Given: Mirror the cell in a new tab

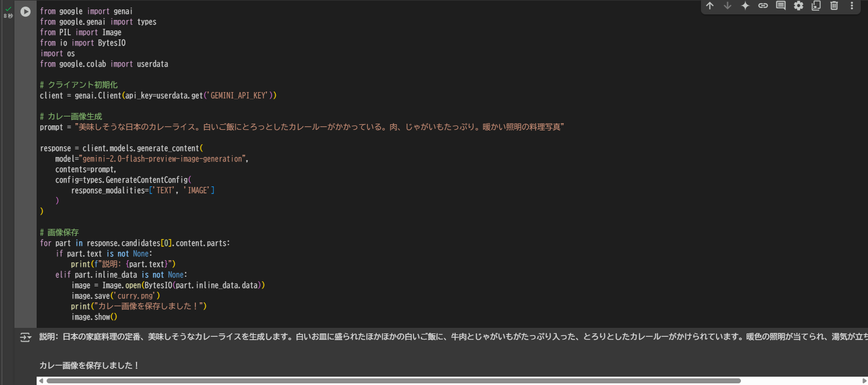Looking at the screenshot, I should pyautogui.click(x=816, y=6).
